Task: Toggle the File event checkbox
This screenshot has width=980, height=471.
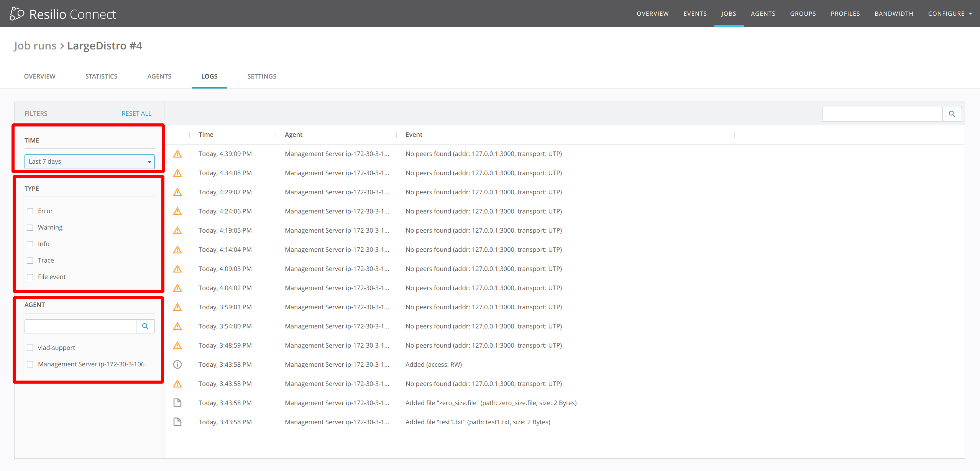Action: (30, 277)
